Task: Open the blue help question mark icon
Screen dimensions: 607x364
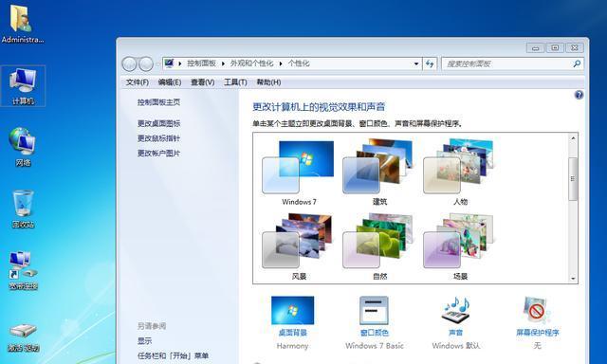Action: tap(579, 95)
